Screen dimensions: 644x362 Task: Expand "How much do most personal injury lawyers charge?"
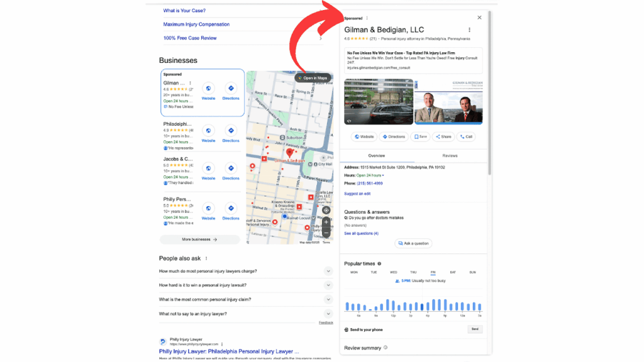pos(328,271)
